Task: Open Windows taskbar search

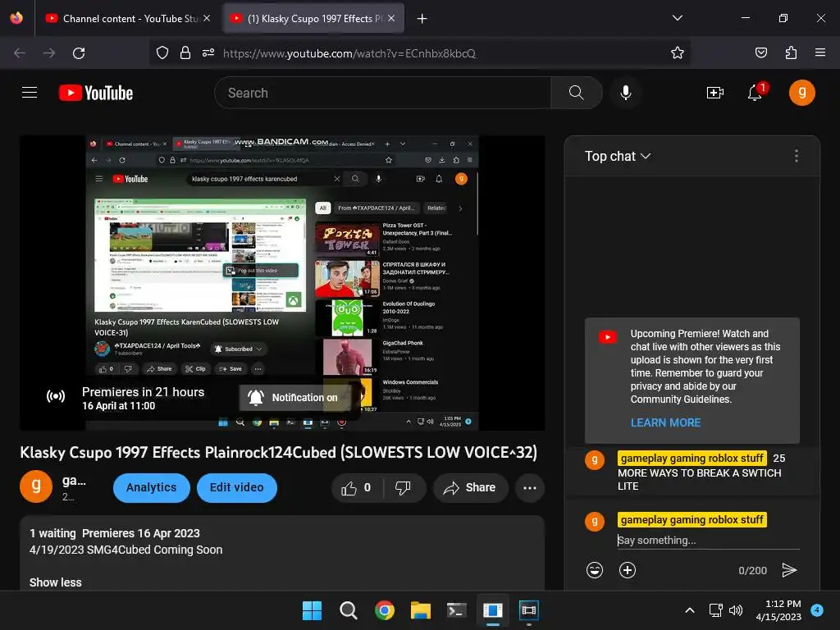Action: (348, 610)
